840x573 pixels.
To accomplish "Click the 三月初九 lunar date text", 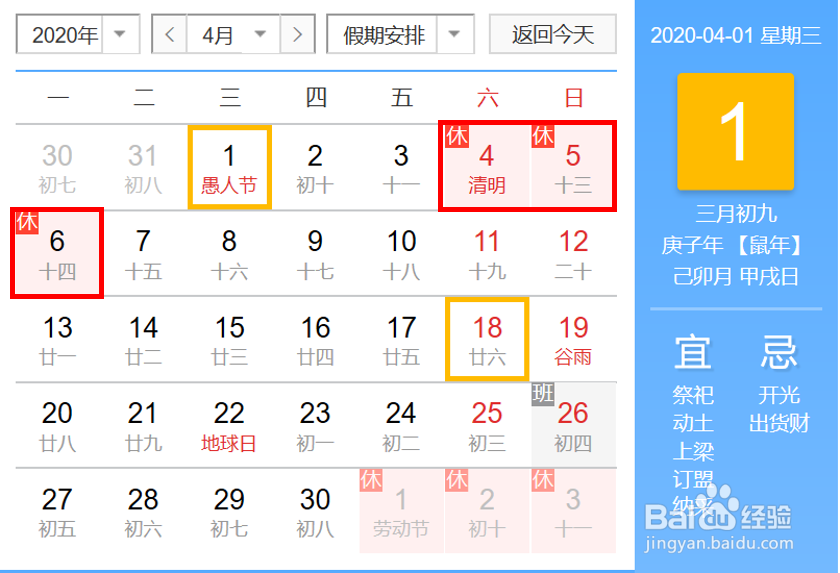I will coord(736,214).
